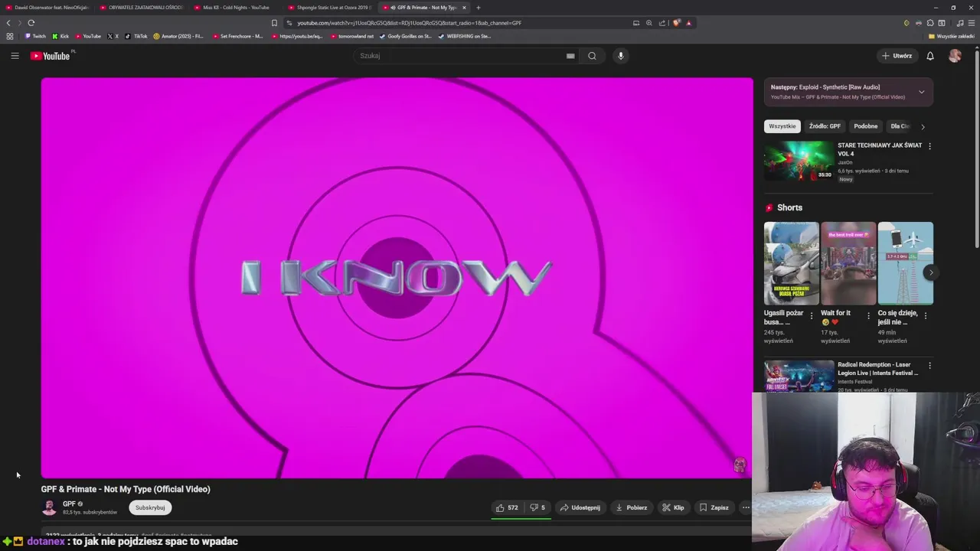Go back with browser back arrow

[x=8, y=23]
